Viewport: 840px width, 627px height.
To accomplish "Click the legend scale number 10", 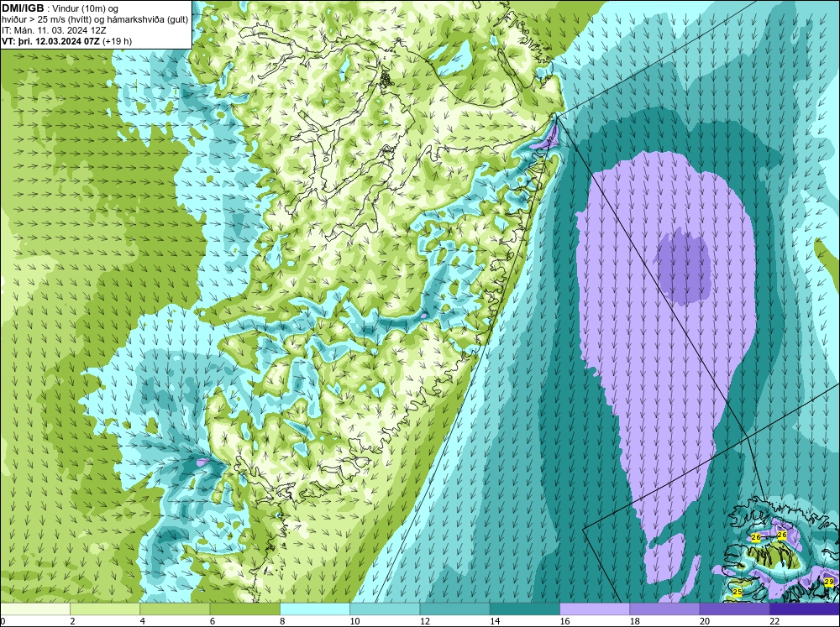I will (x=354, y=621).
